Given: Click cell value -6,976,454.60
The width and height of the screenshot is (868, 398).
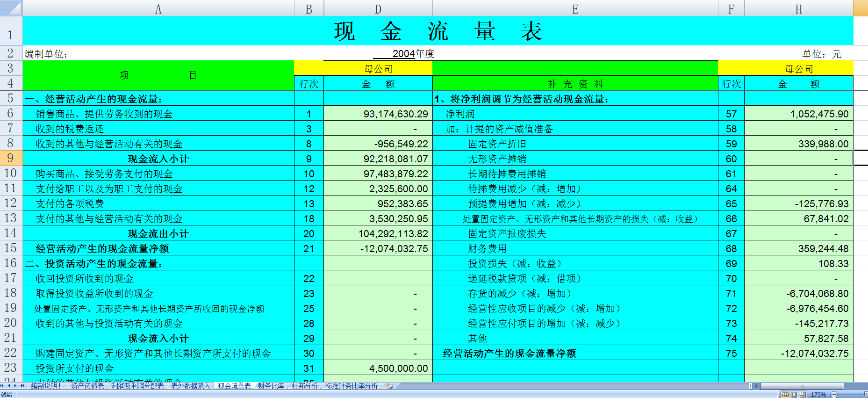Looking at the screenshot, I should point(799,308).
